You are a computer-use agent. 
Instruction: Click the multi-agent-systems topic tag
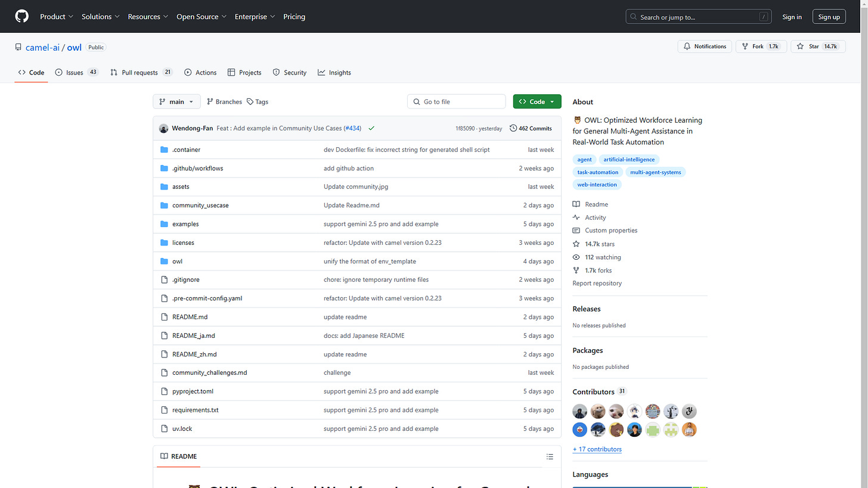655,172
